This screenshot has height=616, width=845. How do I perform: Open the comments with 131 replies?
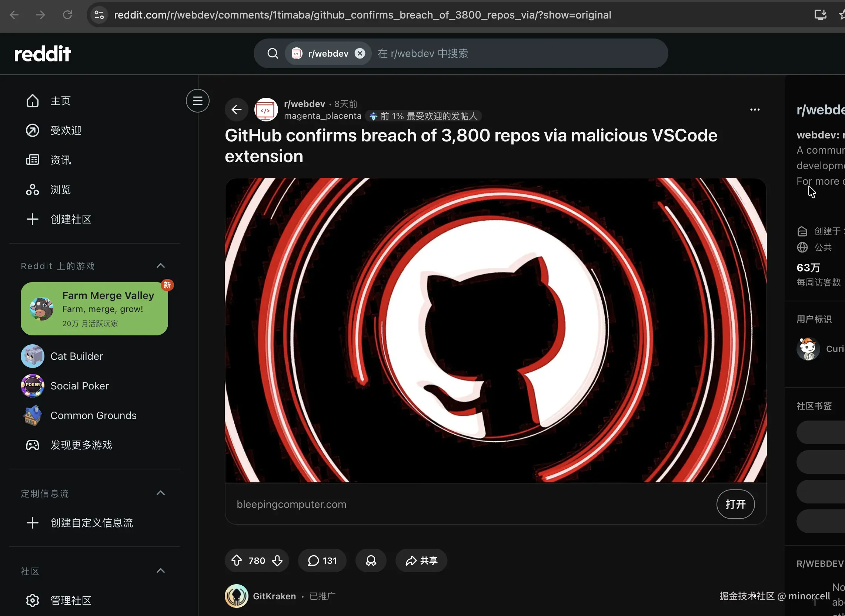coord(322,560)
